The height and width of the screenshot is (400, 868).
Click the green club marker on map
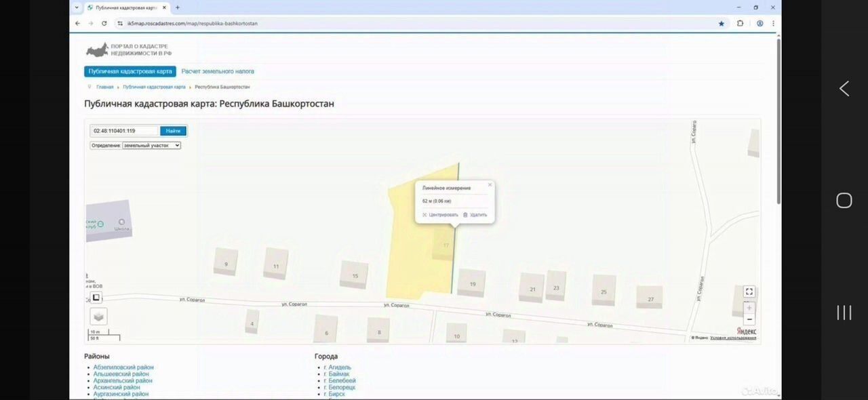(x=100, y=224)
